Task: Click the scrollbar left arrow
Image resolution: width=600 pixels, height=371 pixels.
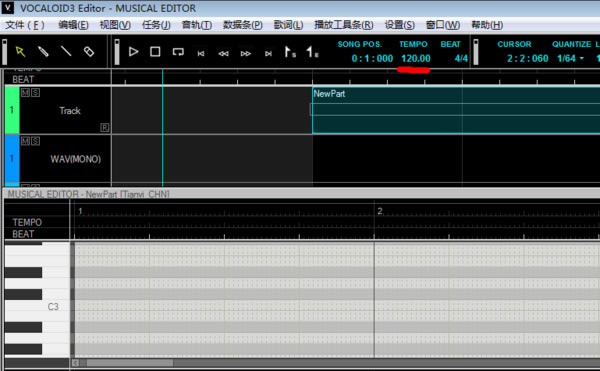Action: [75, 363]
